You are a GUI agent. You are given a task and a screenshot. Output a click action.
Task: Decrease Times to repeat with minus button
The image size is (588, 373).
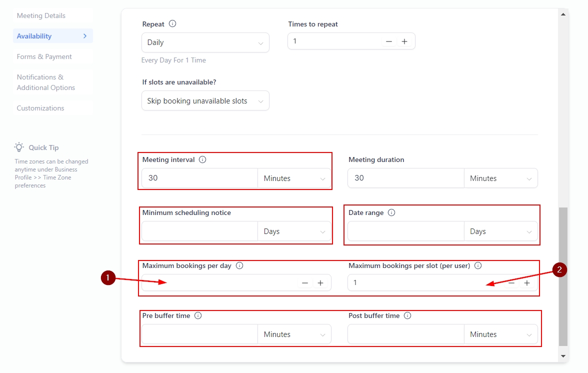click(389, 41)
